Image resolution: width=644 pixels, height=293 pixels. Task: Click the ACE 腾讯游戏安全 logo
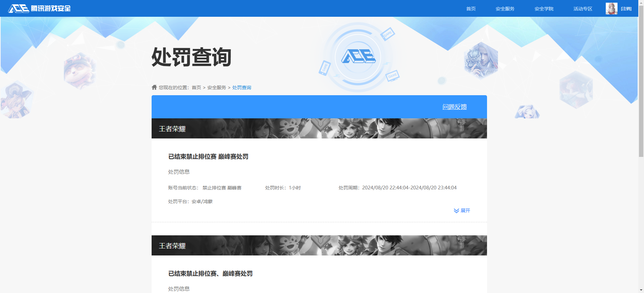[x=40, y=8]
